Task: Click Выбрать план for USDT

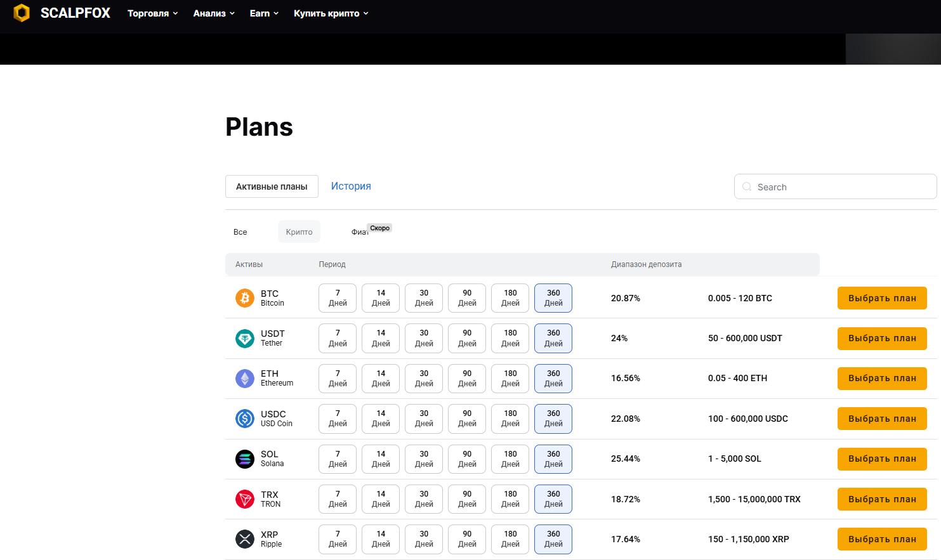Action: (x=882, y=338)
